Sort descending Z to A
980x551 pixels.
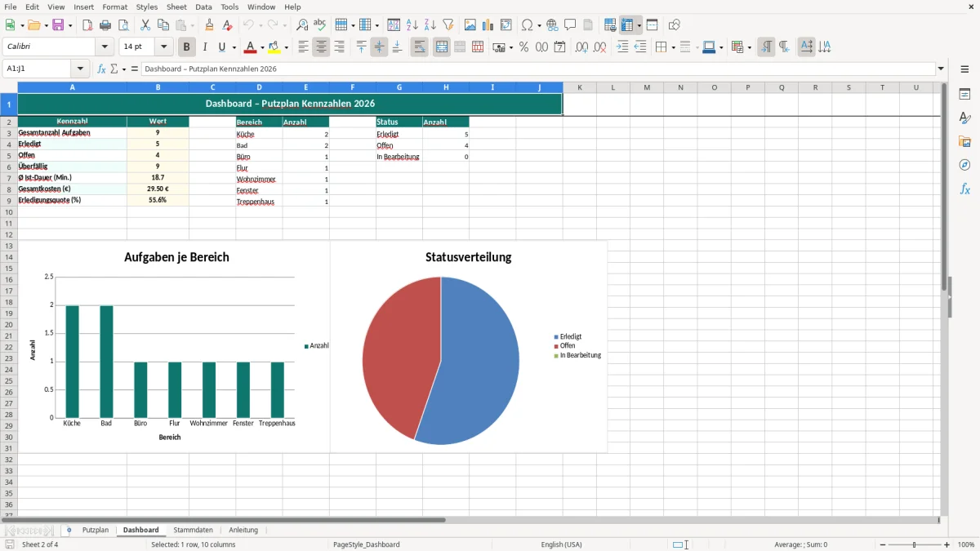coord(430,25)
